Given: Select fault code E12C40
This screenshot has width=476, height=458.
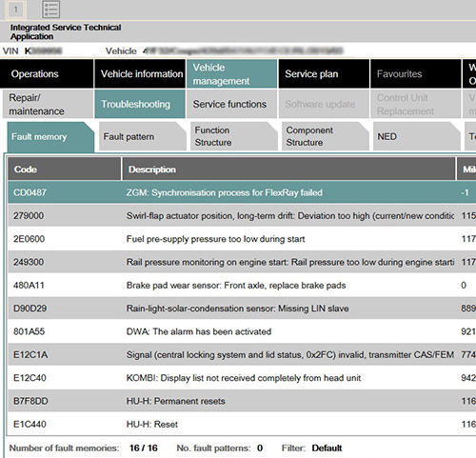Looking at the screenshot, I should tap(30, 378).
